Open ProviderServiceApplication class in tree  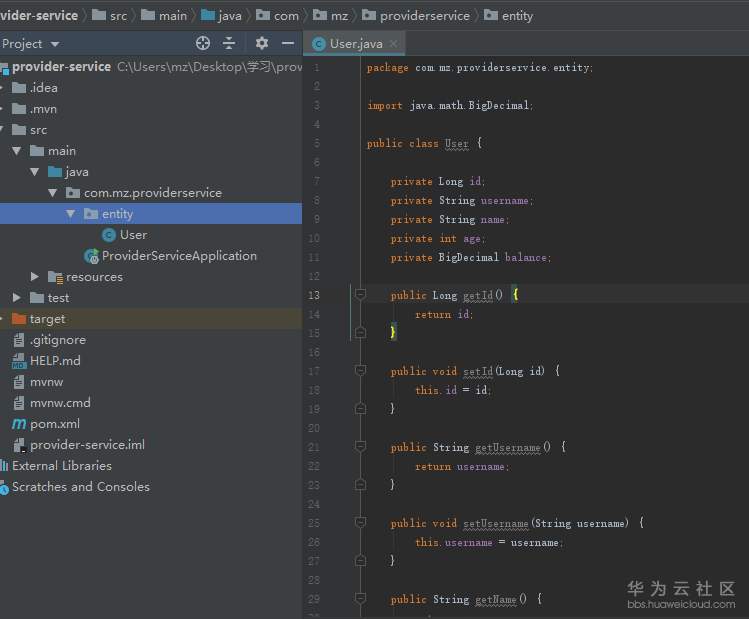point(178,256)
